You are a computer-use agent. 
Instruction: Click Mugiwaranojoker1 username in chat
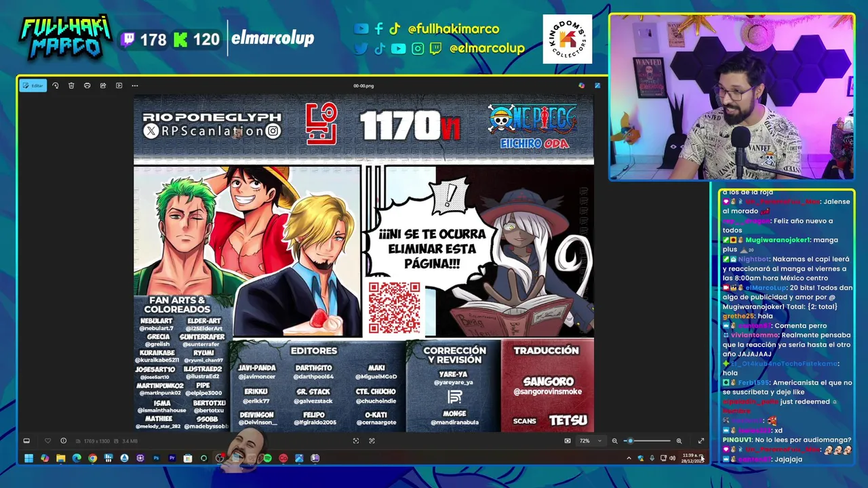coord(778,240)
